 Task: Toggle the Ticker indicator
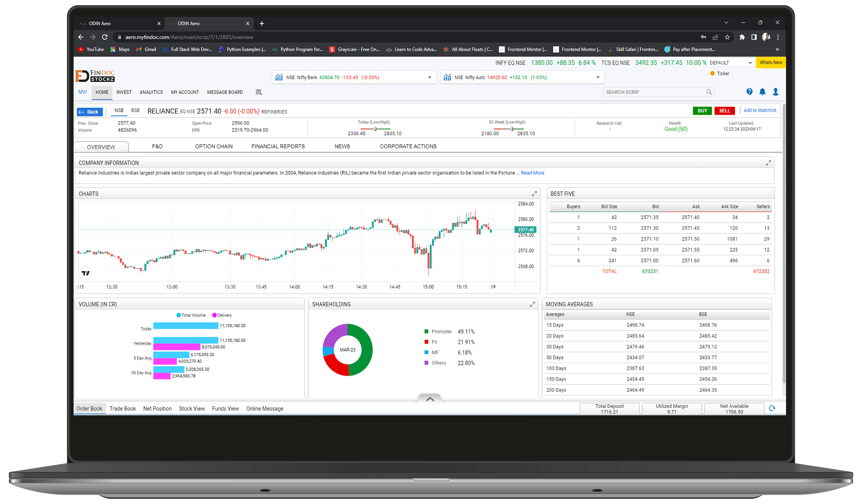tap(719, 73)
